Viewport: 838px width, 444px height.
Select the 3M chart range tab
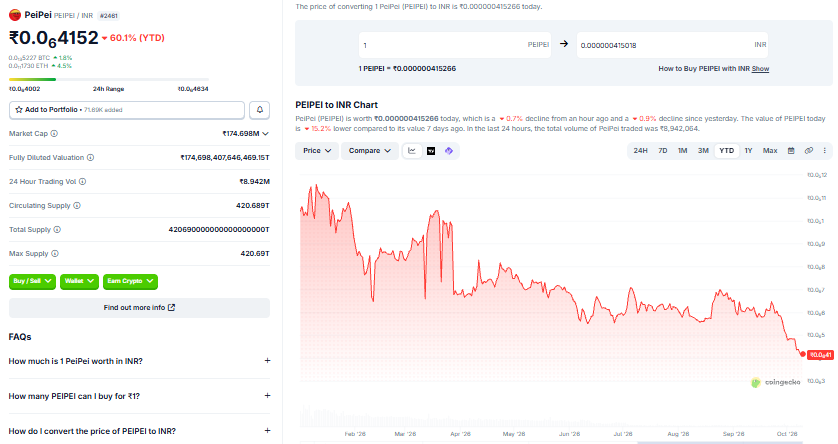pyautogui.click(x=703, y=151)
